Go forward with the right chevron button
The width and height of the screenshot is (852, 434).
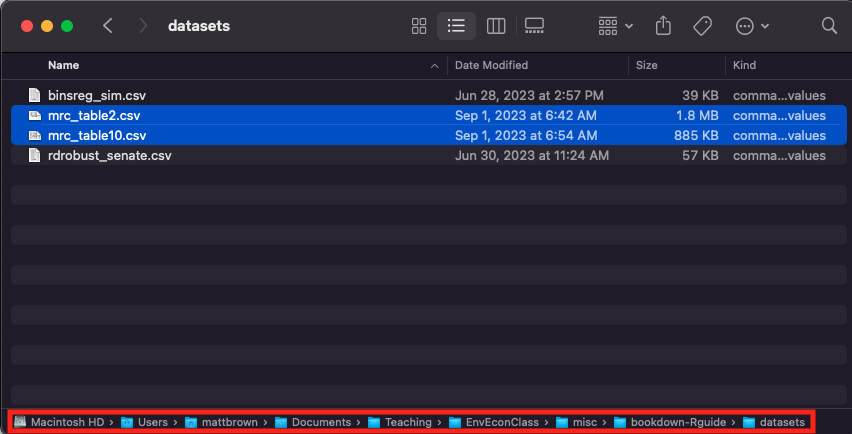pos(143,26)
